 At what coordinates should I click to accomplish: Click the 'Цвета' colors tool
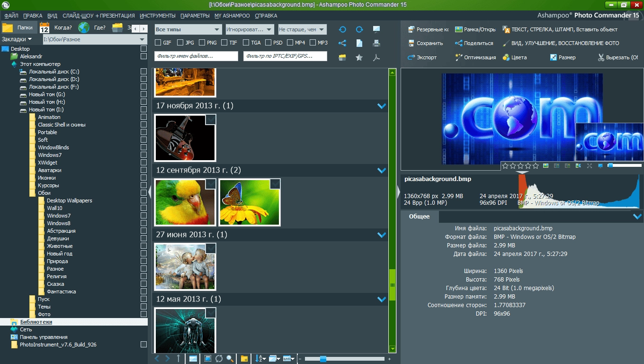514,57
